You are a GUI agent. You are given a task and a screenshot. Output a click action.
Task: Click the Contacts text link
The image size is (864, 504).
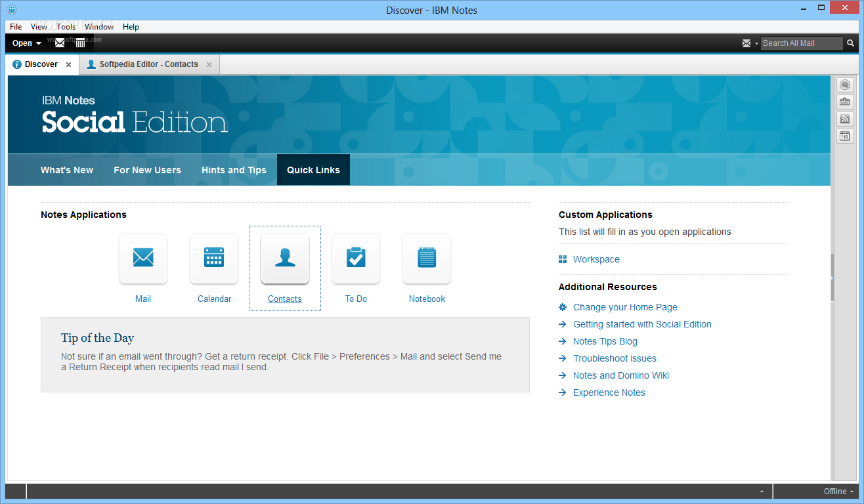coord(285,299)
